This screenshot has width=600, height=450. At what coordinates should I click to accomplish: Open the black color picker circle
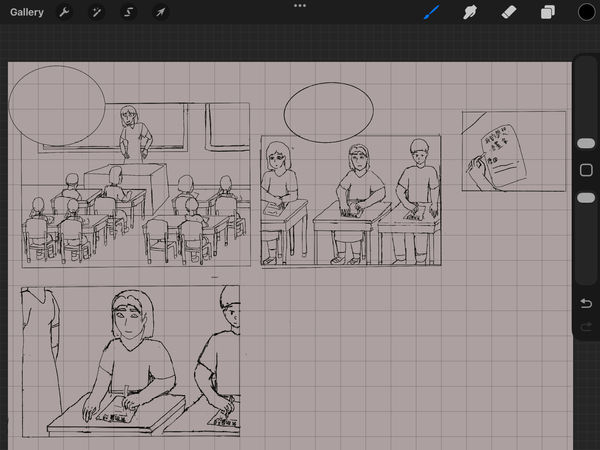pyautogui.click(x=586, y=12)
